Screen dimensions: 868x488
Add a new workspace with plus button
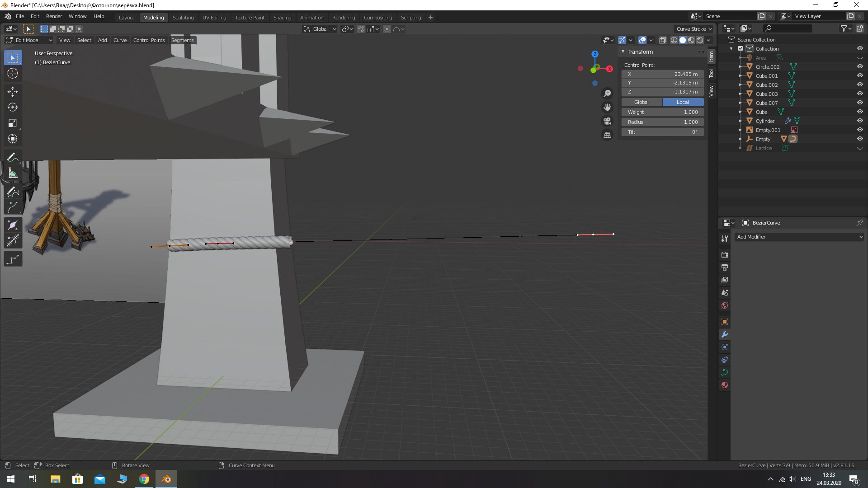pyautogui.click(x=430, y=18)
